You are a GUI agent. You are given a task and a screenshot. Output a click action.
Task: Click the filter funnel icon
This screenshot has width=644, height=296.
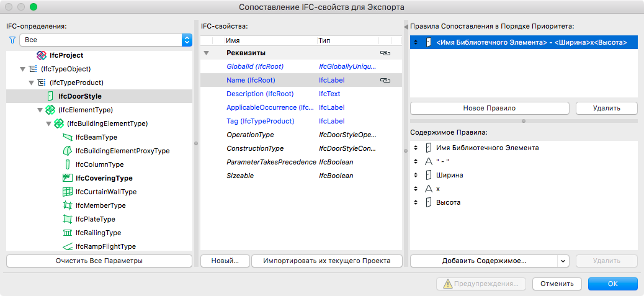12,40
